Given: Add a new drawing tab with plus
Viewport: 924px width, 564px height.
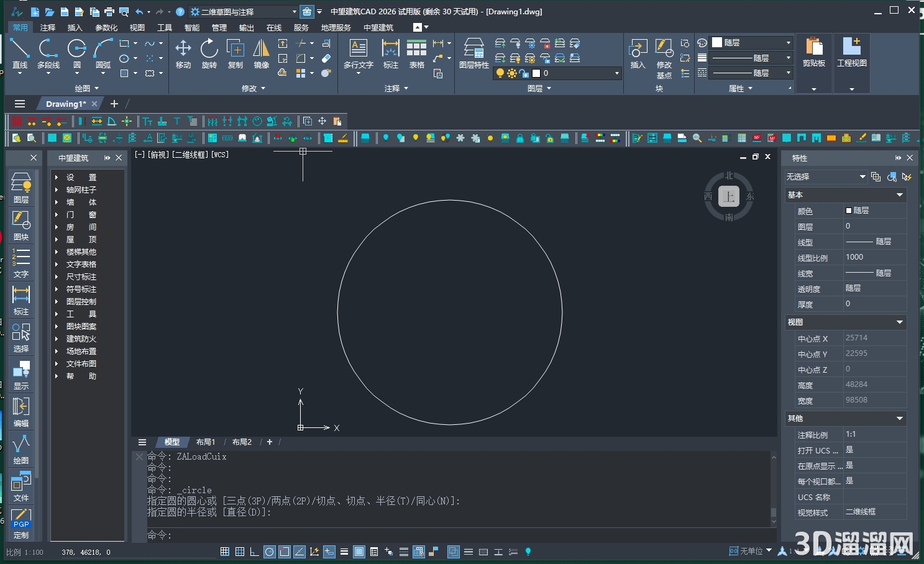Looking at the screenshot, I should point(114,104).
